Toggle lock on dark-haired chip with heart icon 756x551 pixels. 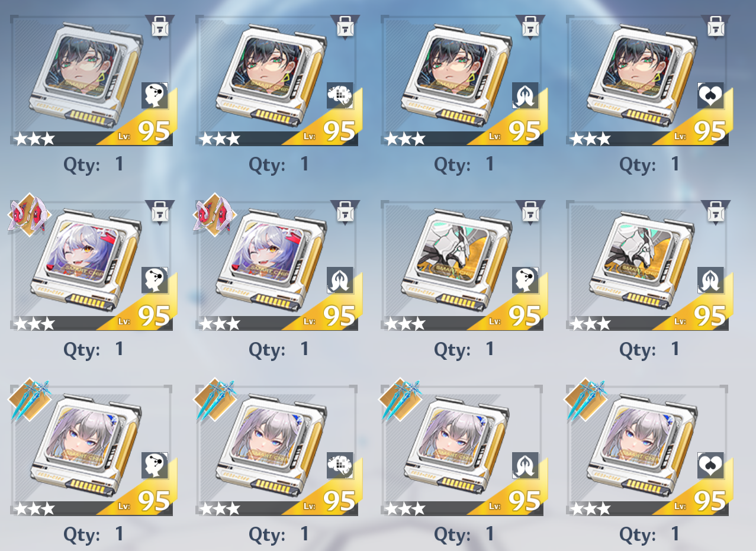pyautogui.click(x=715, y=27)
